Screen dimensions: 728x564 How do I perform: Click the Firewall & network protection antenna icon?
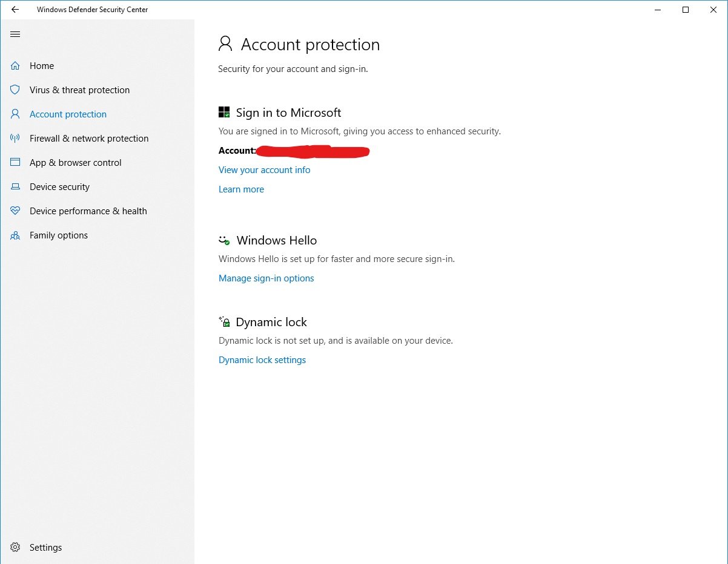(15, 138)
